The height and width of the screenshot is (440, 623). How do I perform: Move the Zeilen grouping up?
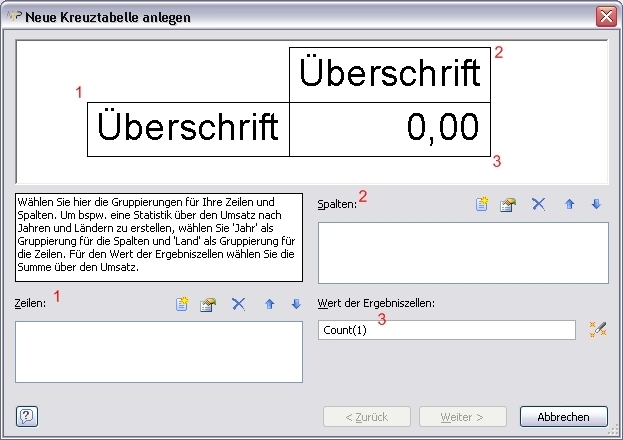coord(269,304)
